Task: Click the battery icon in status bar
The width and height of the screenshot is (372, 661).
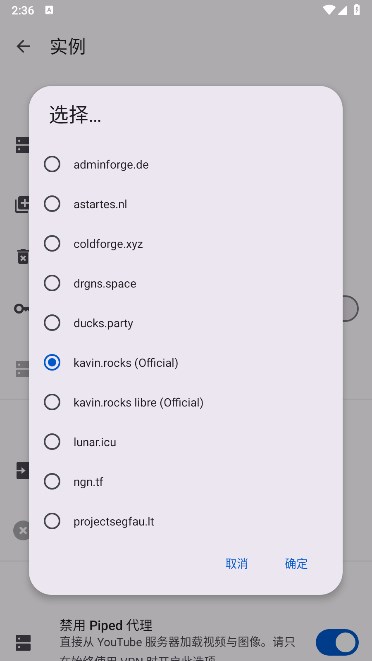Action: (x=357, y=10)
